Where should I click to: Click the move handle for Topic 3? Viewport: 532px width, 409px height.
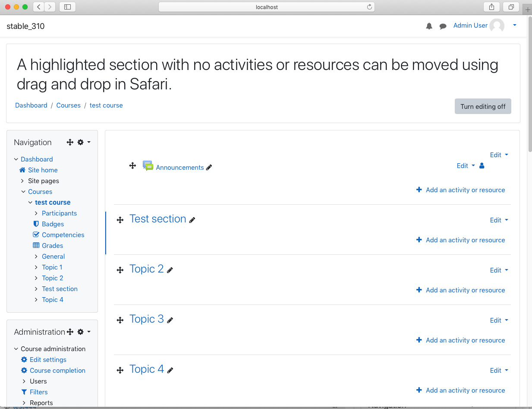point(120,320)
